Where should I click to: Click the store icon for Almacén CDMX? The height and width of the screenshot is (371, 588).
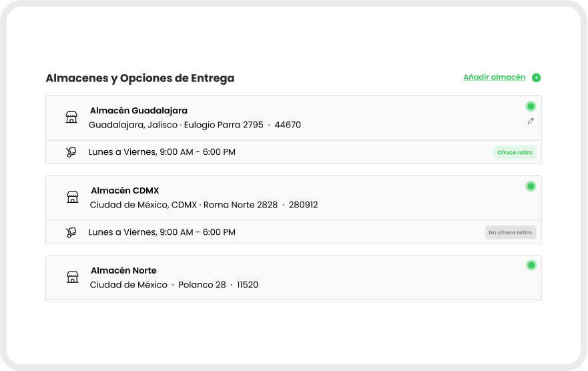73,198
